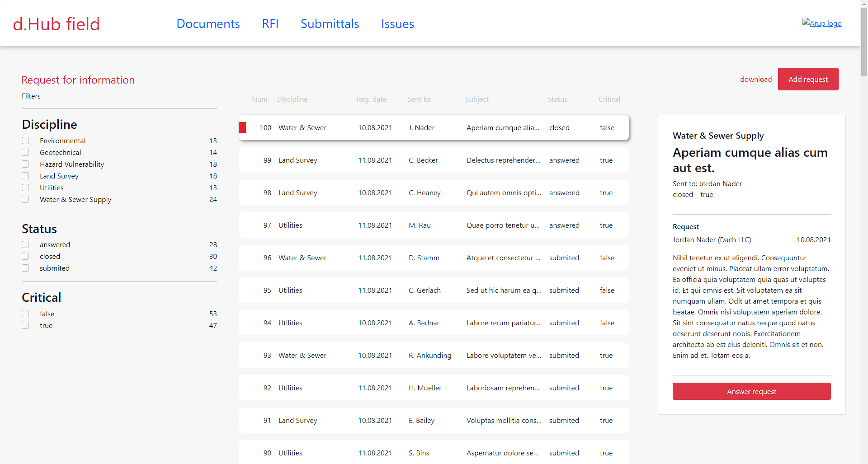Click subject 'Delectus reprehender...' in row 99
Viewport: 868px width, 464px height.
(504, 160)
